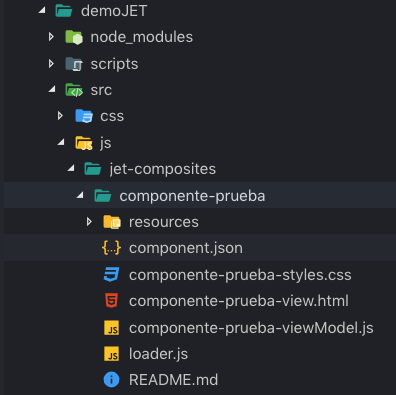Viewport: 396px width, 395px height.
Task: Click the JS icon beside loader.js
Action: pyautogui.click(x=111, y=354)
